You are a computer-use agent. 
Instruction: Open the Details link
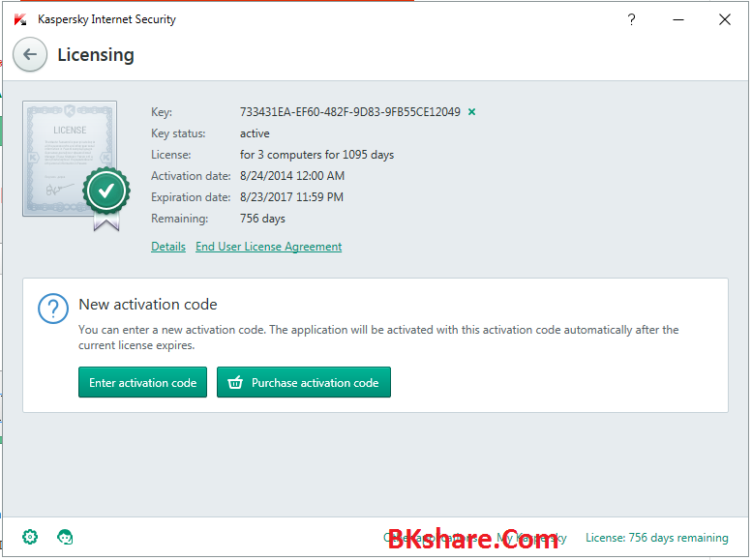(x=168, y=247)
